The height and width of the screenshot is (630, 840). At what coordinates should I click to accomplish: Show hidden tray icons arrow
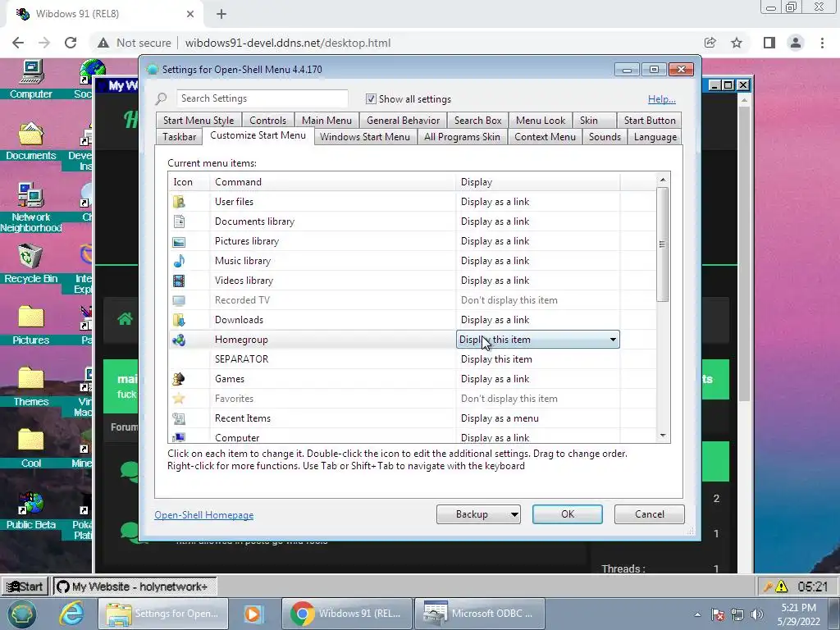(x=697, y=614)
